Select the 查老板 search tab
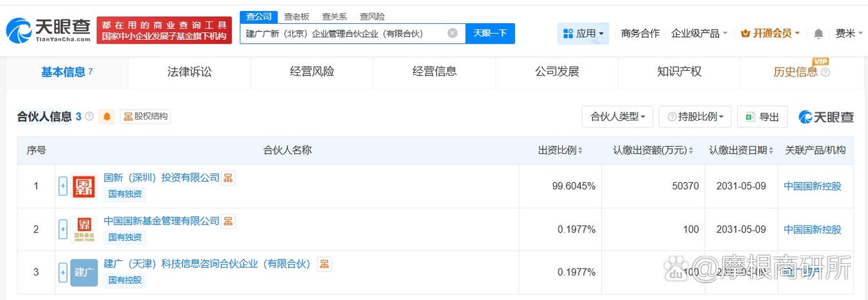Image resolution: width=868 pixels, height=300 pixels. [x=296, y=17]
